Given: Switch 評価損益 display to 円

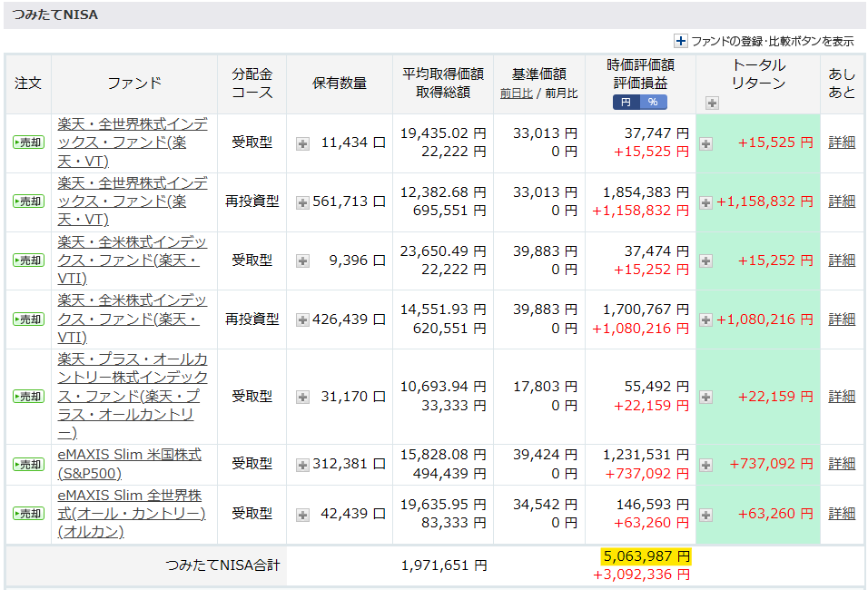Looking at the screenshot, I should pyautogui.click(x=626, y=102).
